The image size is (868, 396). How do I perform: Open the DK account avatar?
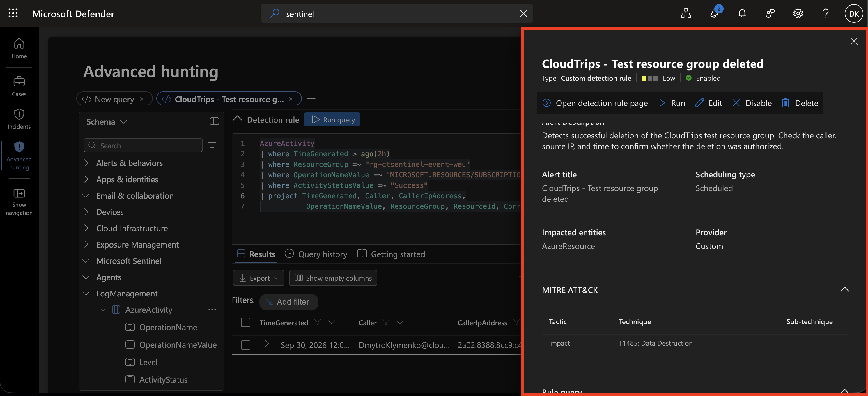(853, 13)
